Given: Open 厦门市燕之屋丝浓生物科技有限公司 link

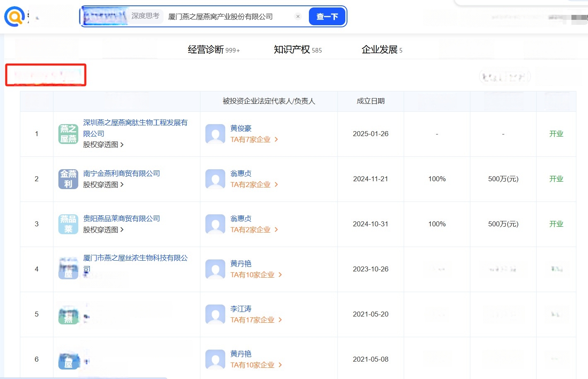Looking at the screenshot, I should coord(135,264).
